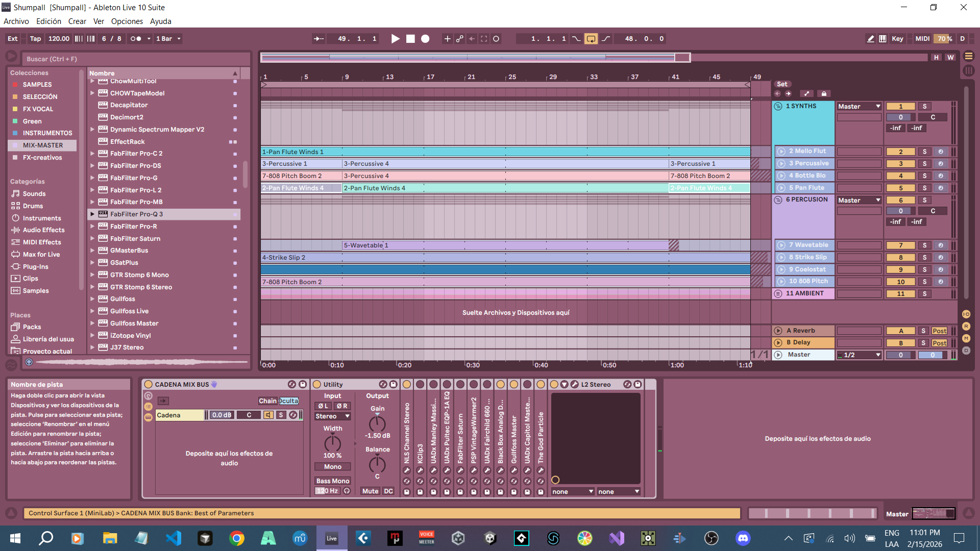Open the Crear menu
The height and width of the screenshot is (551, 980).
[77, 21]
